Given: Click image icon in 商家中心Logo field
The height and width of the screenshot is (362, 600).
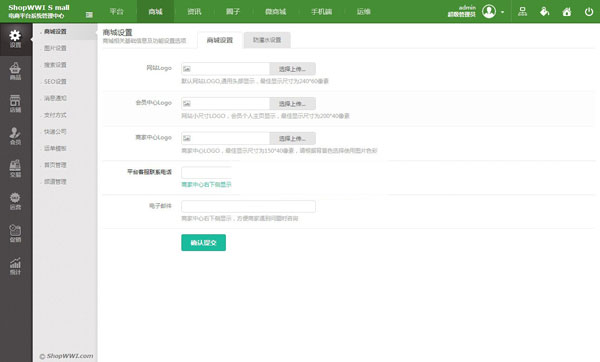Looking at the screenshot, I should coord(186,138).
